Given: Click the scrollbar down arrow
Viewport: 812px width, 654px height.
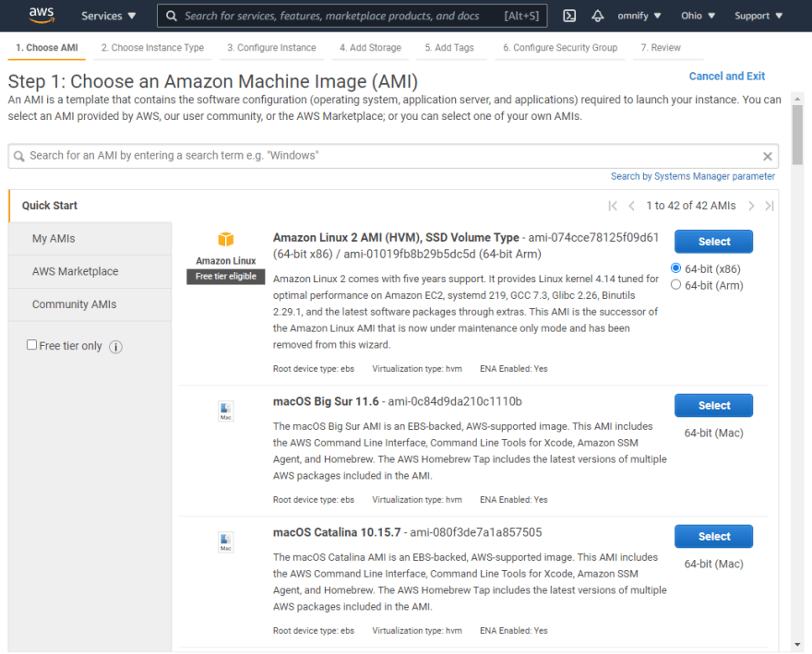Looking at the screenshot, I should pos(797,645).
